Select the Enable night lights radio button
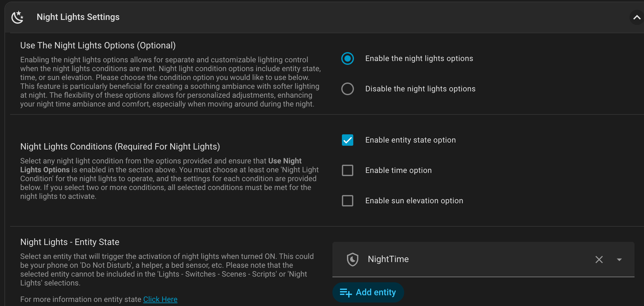 [347, 58]
